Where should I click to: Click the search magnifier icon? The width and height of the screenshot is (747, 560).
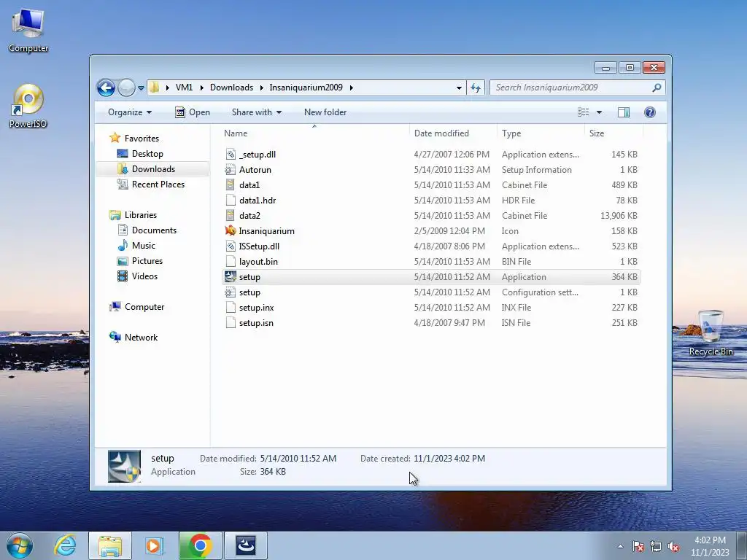[657, 87]
